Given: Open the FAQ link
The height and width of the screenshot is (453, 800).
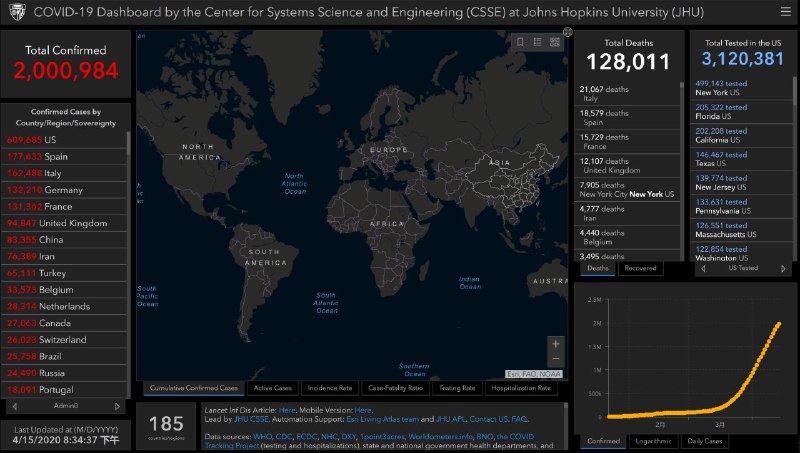Looking at the screenshot, I should (519, 419).
